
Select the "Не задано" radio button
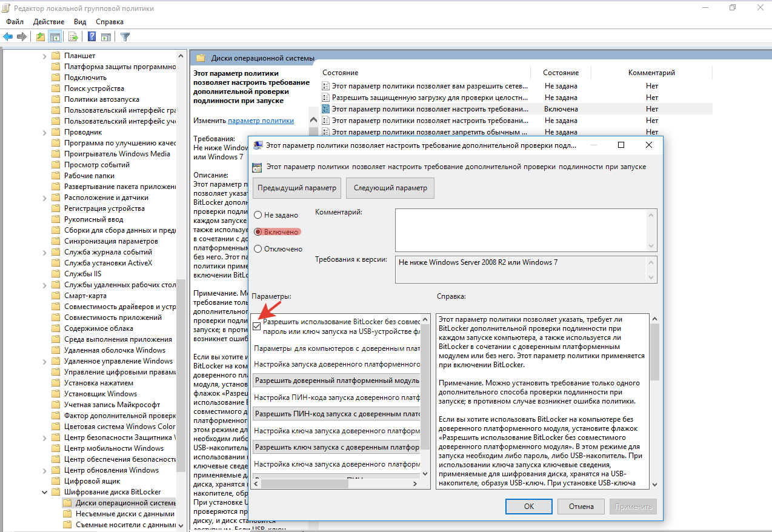tap(258, 215)
